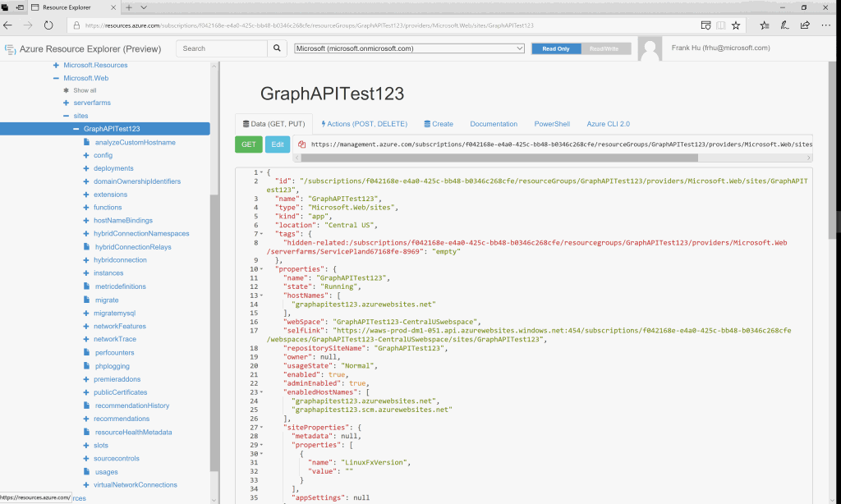Open the Actions (POST, DELETE) tab
Screen dimensions: 841x504
click(x=364, y=124)
